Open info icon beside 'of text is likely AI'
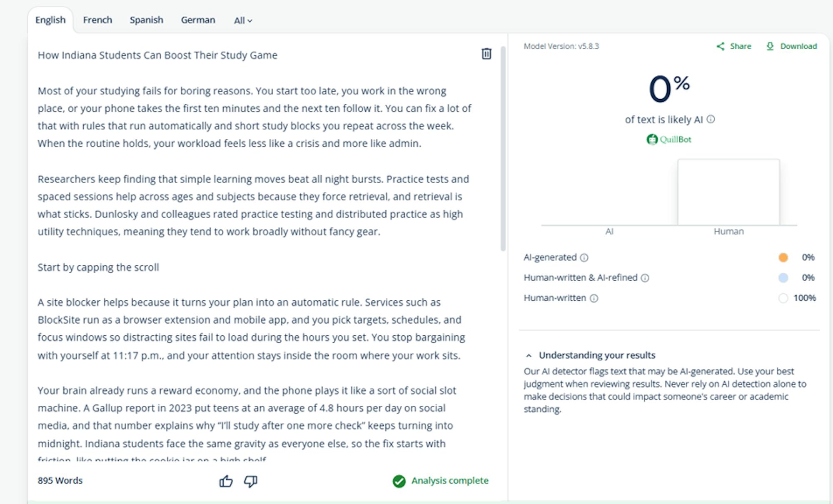Image resolution: width=833 pixels, height=504 pixels. (711, 120)
